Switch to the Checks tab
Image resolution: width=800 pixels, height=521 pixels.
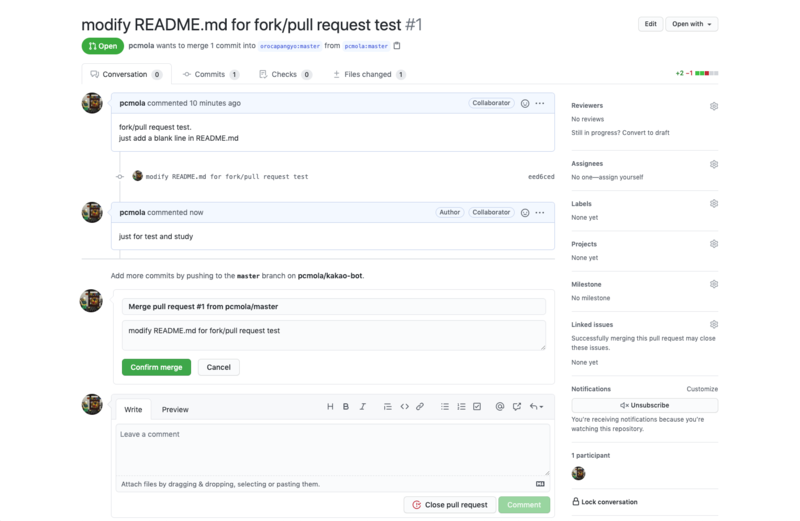(285, 75)
